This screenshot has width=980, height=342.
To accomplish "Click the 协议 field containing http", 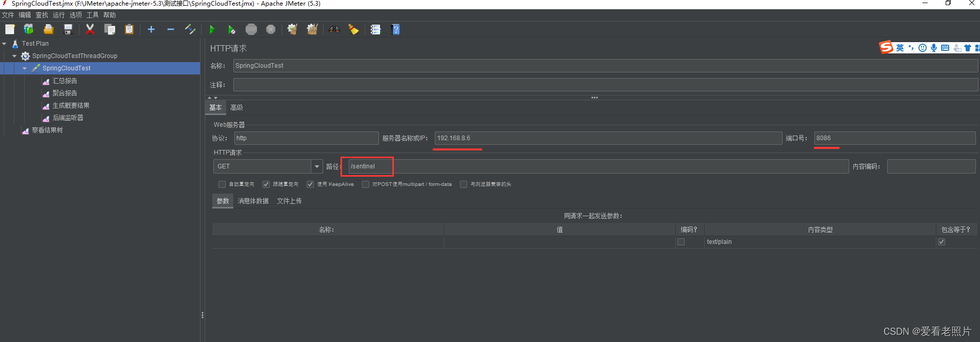I will coord(307,138).
